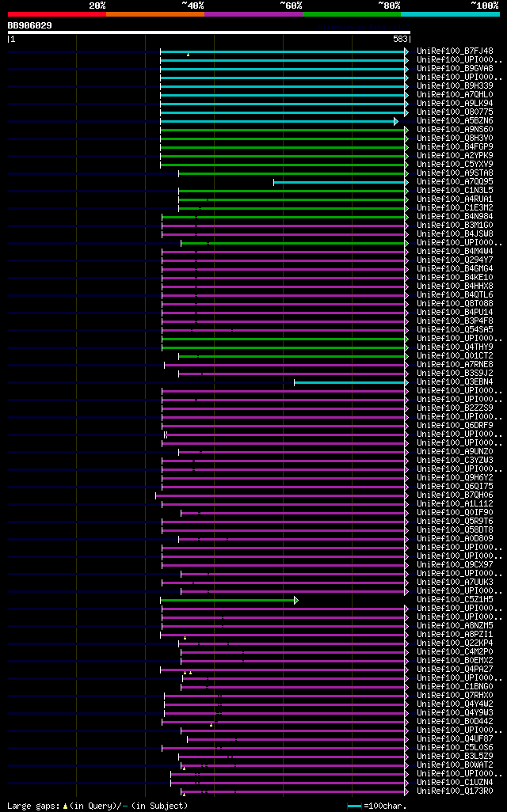Select the UniRef100_C1N3L5 label

click(x=456, y=191)
